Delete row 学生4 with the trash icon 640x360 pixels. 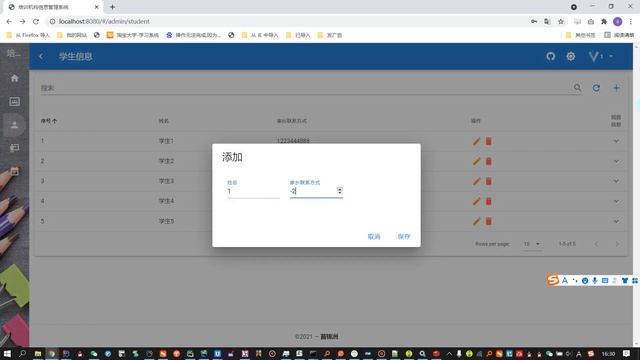[x=489, y=201]
